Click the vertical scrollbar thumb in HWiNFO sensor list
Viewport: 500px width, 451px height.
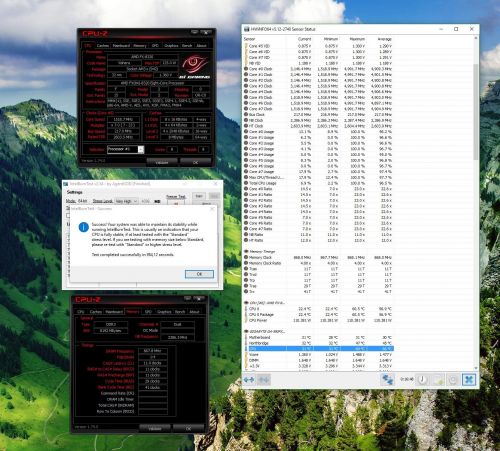pyautogui.click(x=476, y=112)
